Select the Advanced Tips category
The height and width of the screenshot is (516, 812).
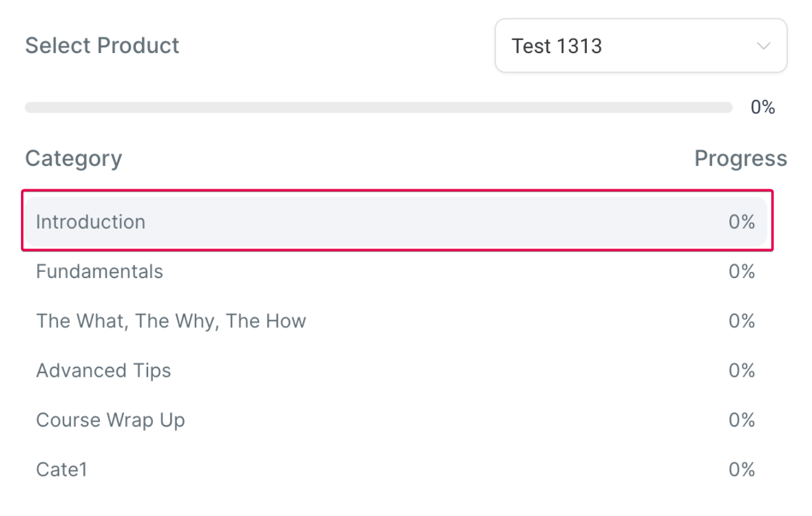coord(396,371)
